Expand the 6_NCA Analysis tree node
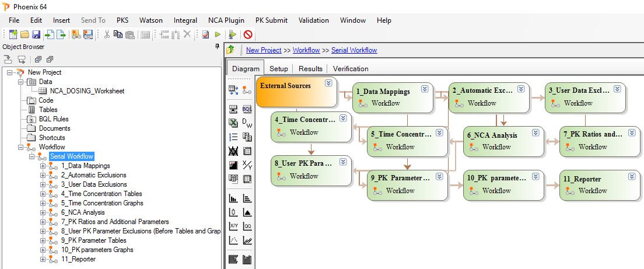 pos(43,212)
